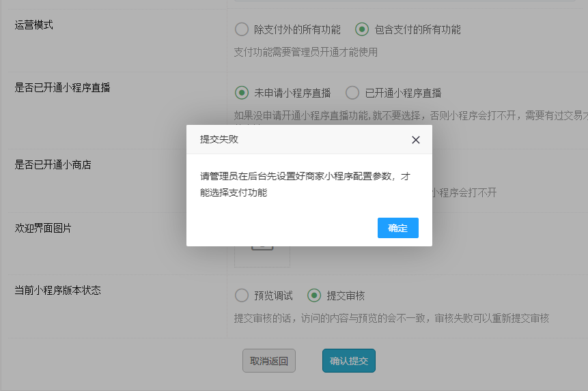Click the 是否已开通小商店 row label
Viewport: 588px width, 391px height.
(x=53, y=164)
